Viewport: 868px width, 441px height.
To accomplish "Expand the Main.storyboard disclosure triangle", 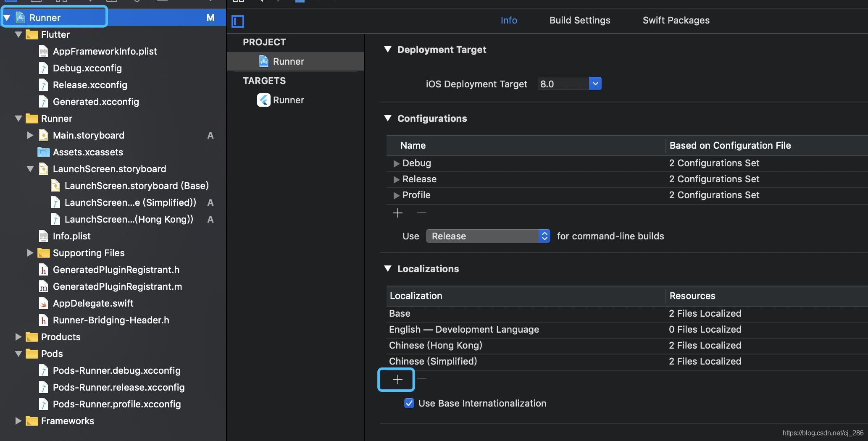I will [30, 135].
